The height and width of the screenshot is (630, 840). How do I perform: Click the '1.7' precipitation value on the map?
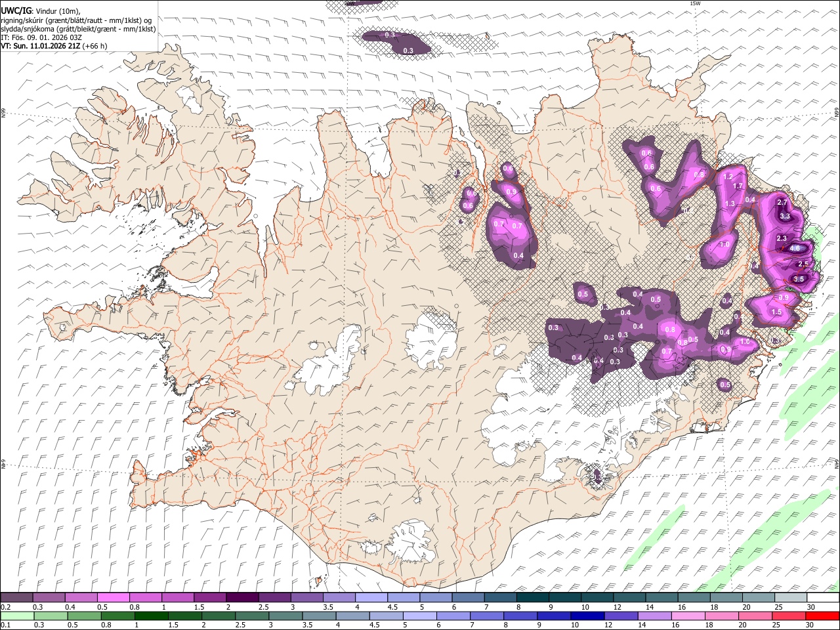coord(738,186)
